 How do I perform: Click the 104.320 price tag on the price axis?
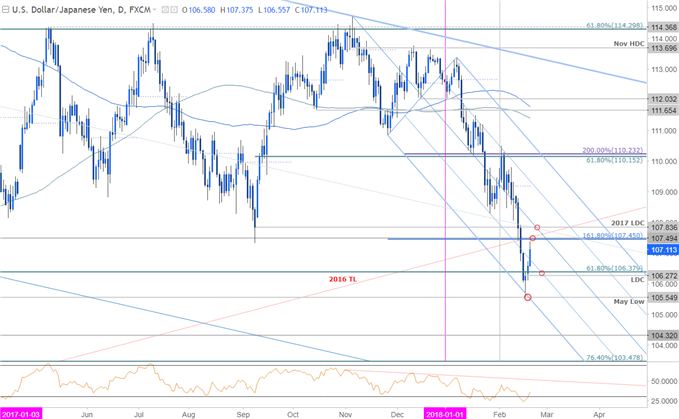point(663,335)
